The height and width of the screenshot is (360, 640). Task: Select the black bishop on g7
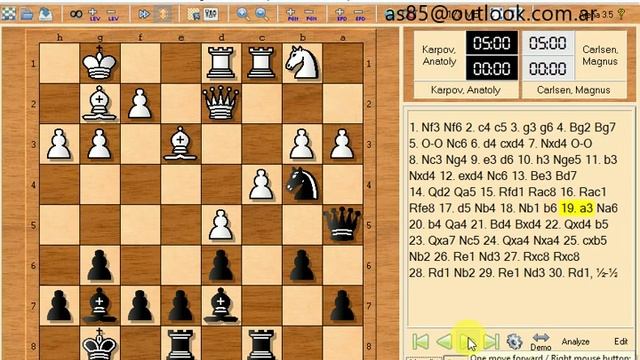pyautogui.click(x=100, y=306)
